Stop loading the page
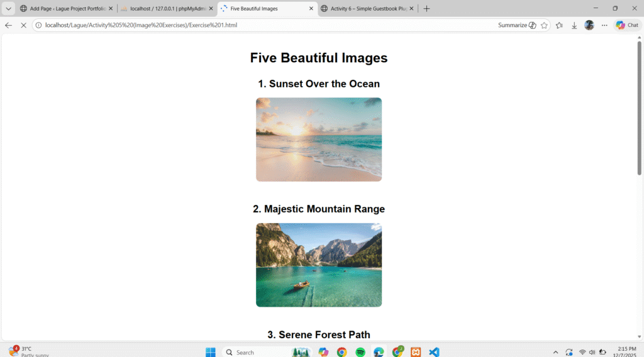 (23, 25)
